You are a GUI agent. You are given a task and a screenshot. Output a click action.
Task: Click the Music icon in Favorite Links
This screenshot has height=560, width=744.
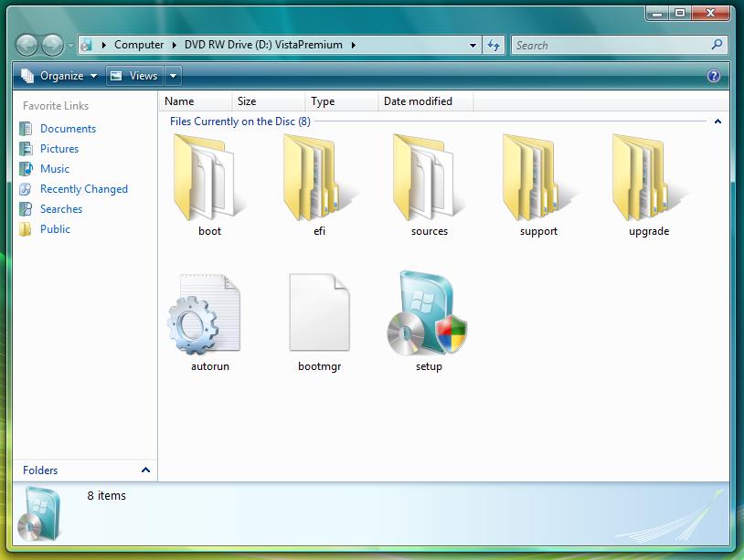26,169
